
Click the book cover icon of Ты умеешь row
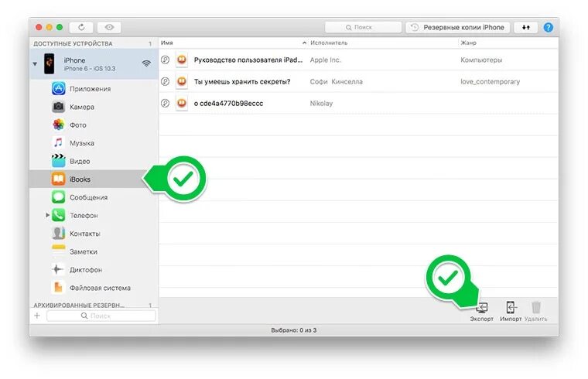[182, 81]
